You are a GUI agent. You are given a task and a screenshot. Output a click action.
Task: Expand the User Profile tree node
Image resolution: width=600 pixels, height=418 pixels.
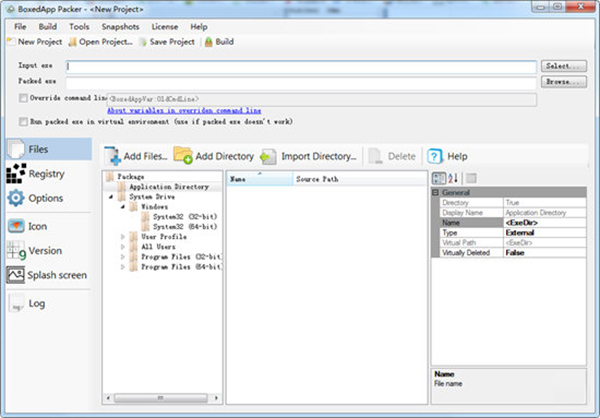[x=123, y=236]
